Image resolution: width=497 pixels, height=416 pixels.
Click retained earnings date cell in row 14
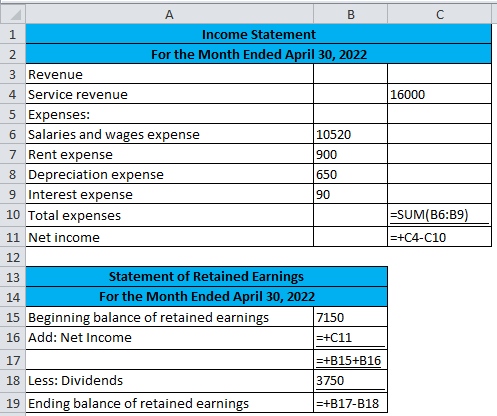(x=206, y=297)
